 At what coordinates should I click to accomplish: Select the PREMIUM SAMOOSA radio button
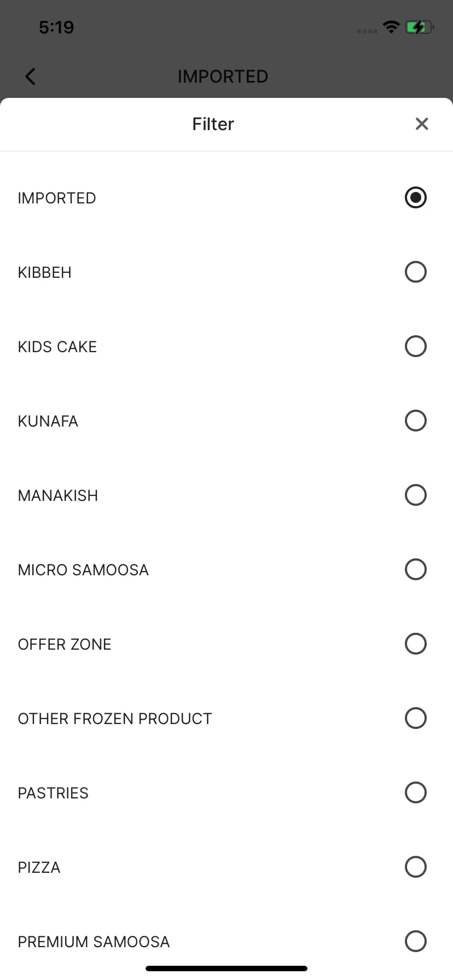[x=415, y=942]
